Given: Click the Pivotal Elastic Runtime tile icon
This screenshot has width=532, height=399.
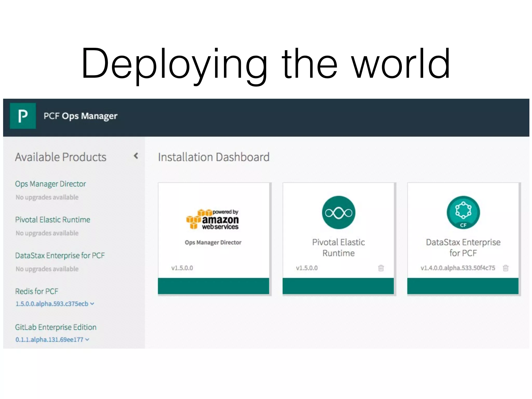Looking at the screenshot, I should (338, 212).
